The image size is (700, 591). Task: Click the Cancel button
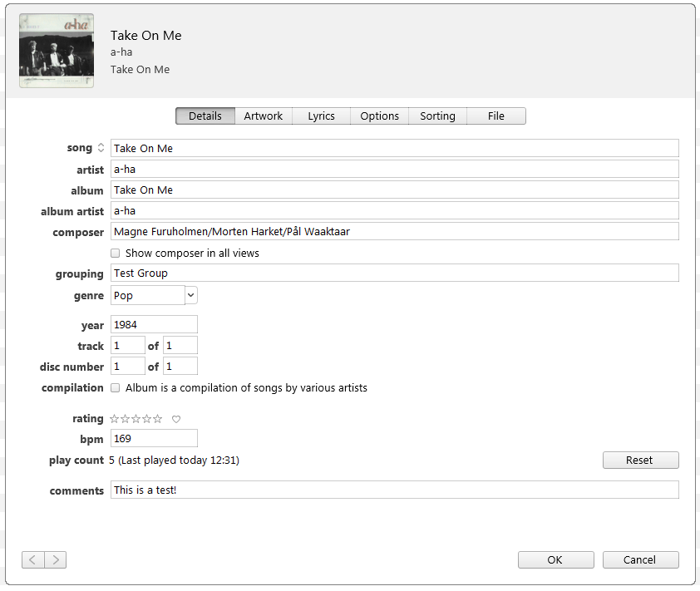point(641,559)
